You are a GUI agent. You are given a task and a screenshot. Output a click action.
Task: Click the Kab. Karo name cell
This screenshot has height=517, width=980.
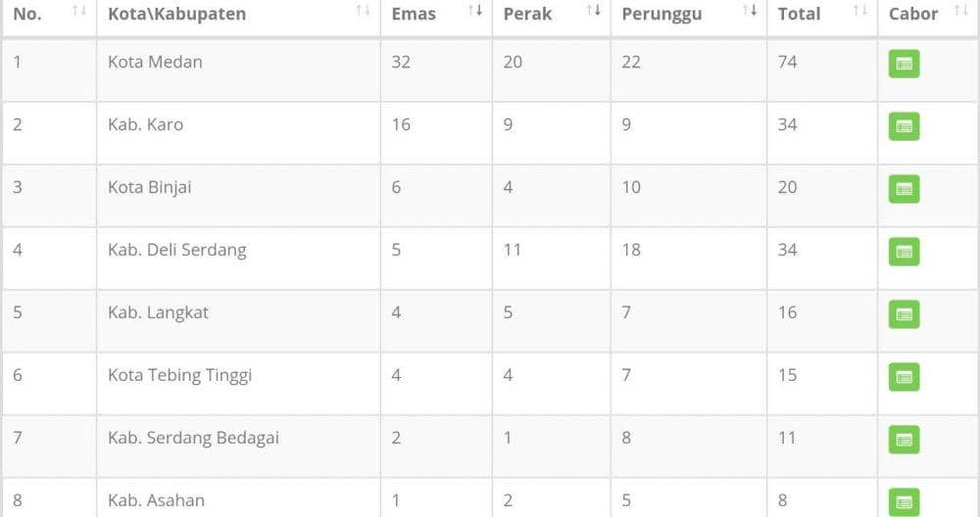(145, 124)
